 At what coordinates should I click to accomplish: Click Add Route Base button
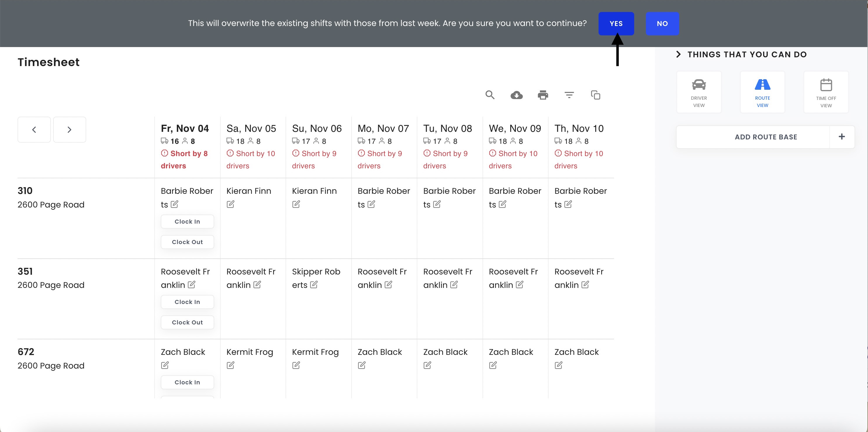pyautogui.click(x=766, y=137)
